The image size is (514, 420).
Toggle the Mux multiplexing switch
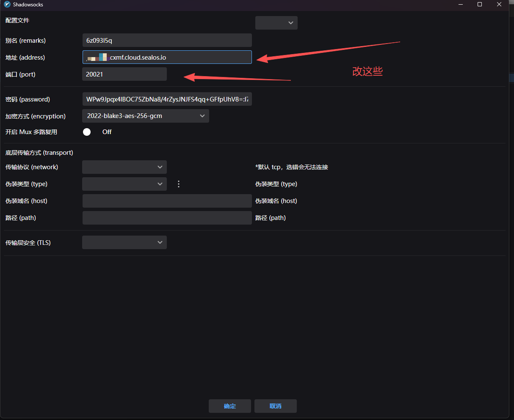click(87, 132)
